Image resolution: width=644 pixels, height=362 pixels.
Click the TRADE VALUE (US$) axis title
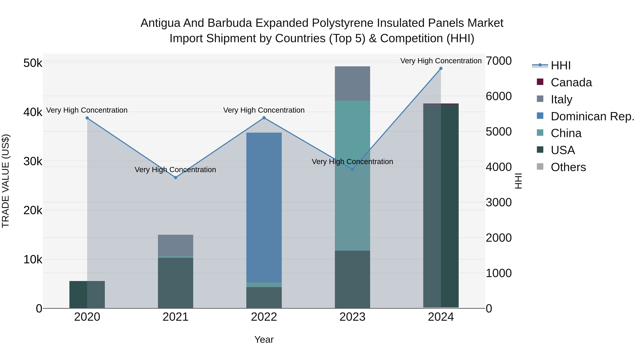pyautogui.click(x=6, y=181)
